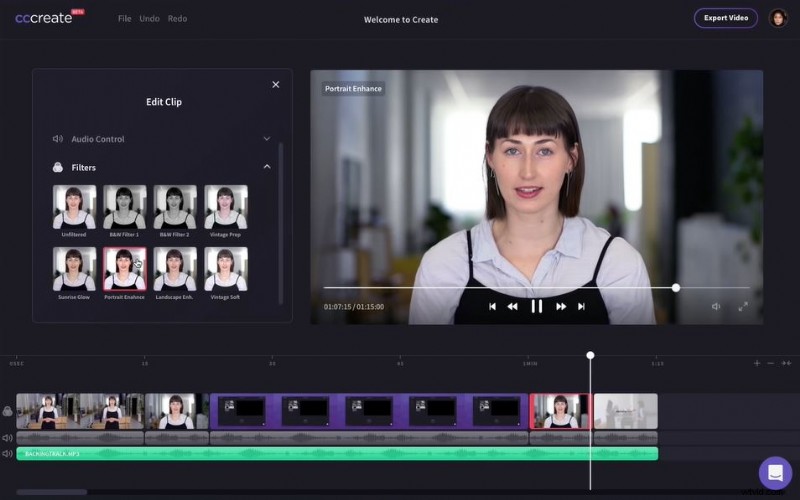The image size is (800, 500).
Task: Open the chat support bubble
Action: click(776, 473)
